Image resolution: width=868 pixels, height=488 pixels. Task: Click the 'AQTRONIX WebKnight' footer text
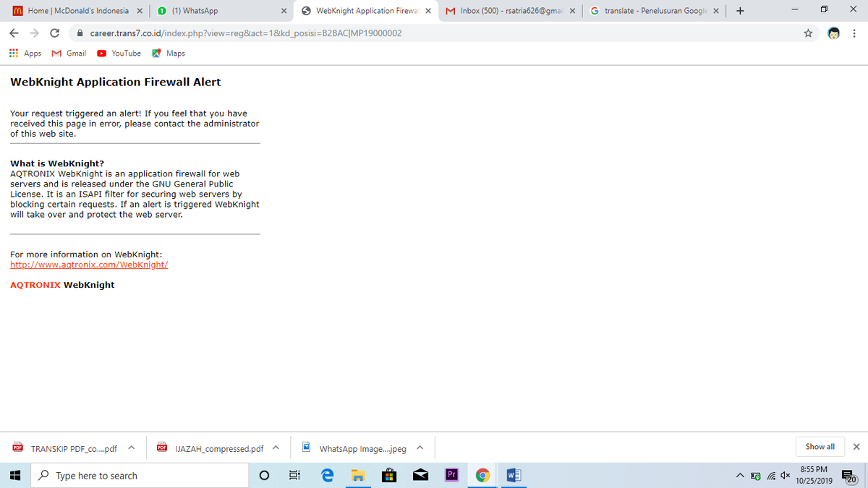(x=62, y=285)
